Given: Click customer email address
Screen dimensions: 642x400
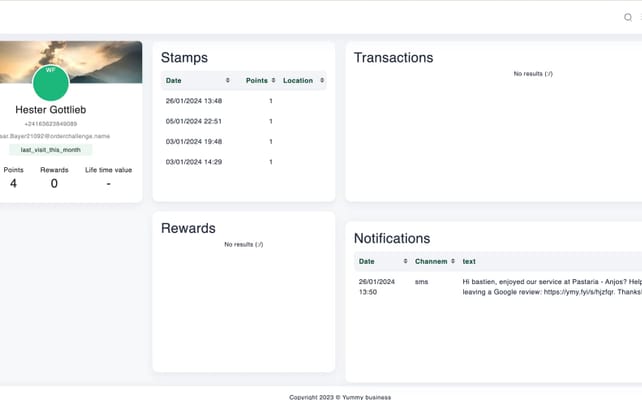Looking at the screenshot, I should [x=52, y=136].
